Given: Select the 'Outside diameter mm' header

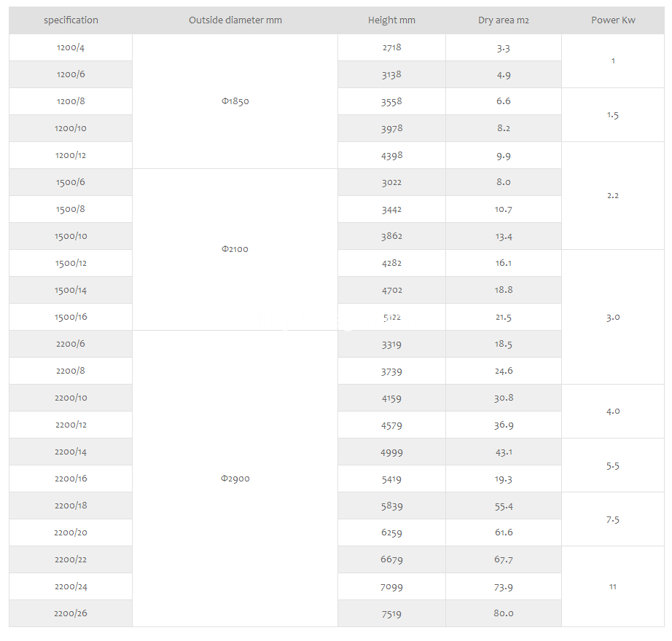Looking at the screenshot, I should pyautogui.click(x=235, y=20).
